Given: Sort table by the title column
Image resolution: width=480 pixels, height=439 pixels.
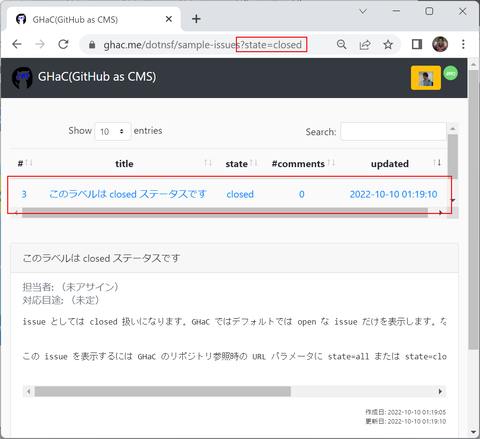Looking at the screenshot, I should [124, 164].
